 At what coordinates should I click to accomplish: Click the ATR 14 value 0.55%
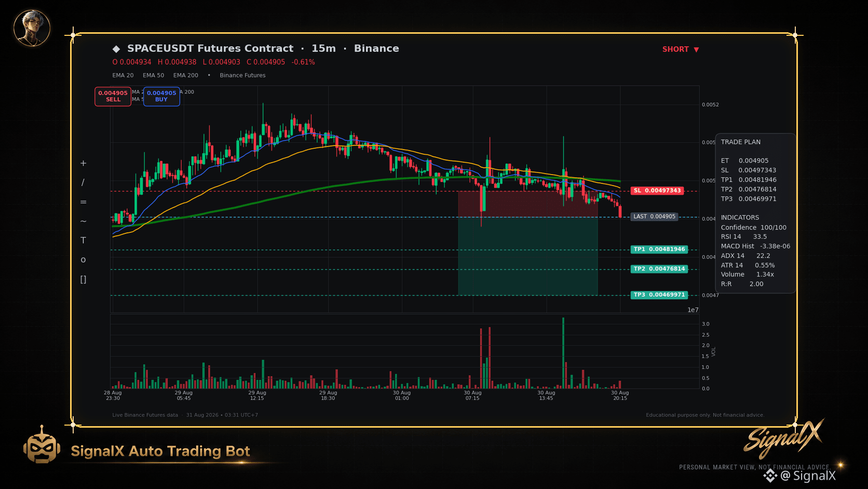[x=765, y=266]
